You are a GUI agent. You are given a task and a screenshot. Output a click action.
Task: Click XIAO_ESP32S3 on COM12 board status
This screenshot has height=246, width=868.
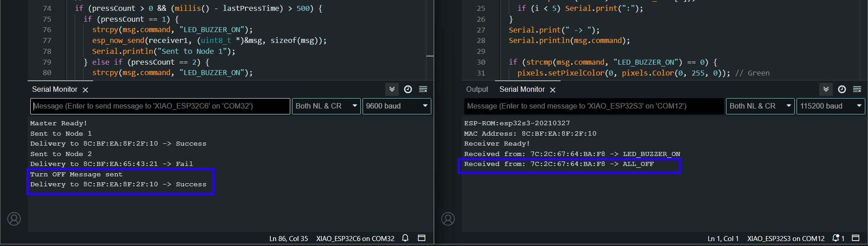[x=786, y=238]
